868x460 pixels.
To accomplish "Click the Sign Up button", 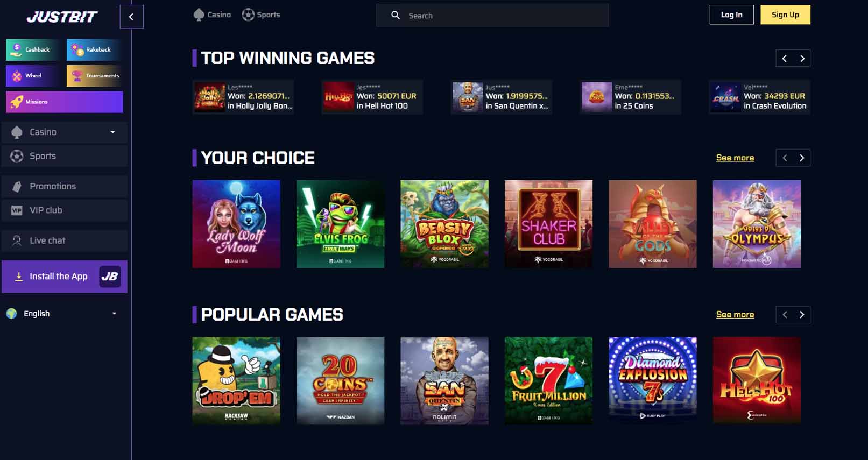I will coord(785,15).
